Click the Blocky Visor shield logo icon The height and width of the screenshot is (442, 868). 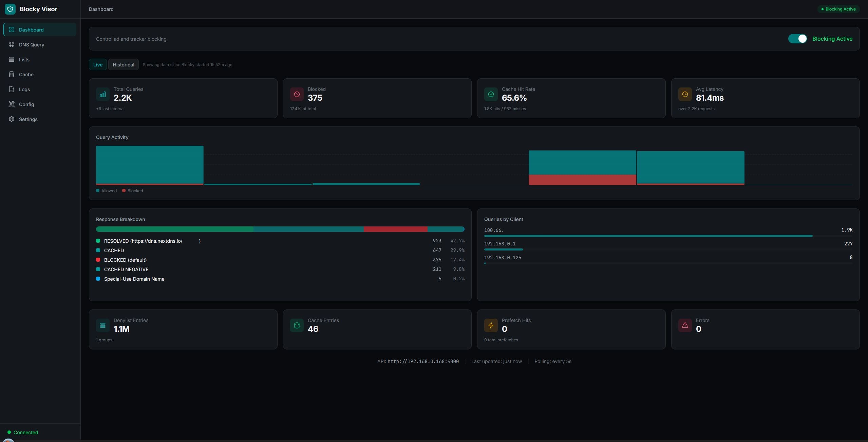point(10,9)
